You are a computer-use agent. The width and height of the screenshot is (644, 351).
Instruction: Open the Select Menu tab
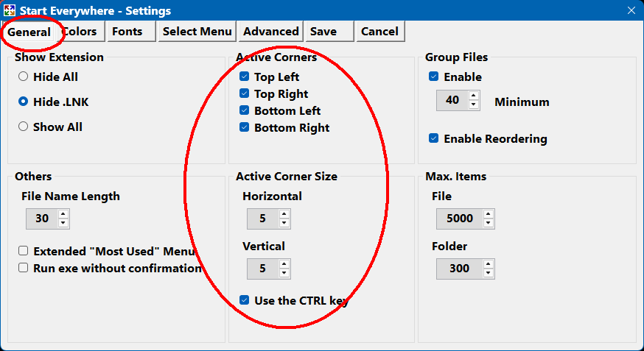click(197, 32)
